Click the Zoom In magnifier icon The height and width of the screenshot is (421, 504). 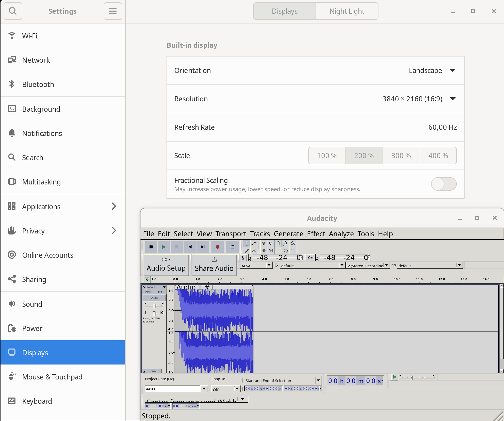coord(264,243)
